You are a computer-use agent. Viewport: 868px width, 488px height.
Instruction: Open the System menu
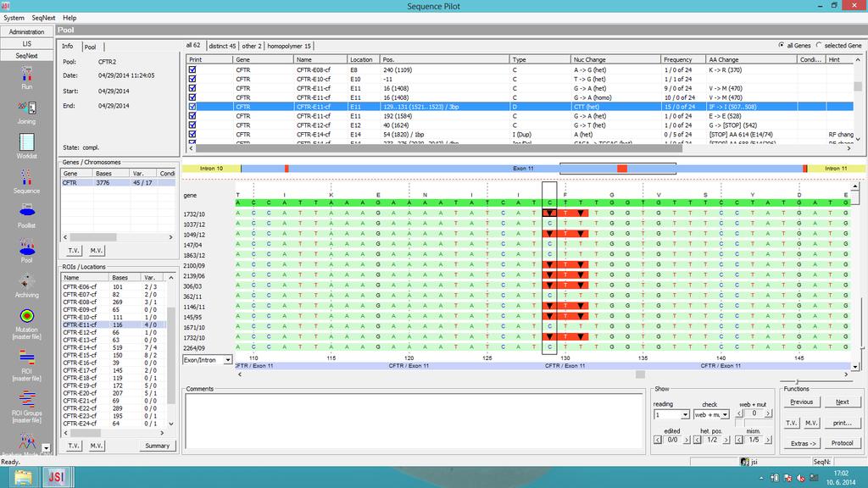[14, 18]
